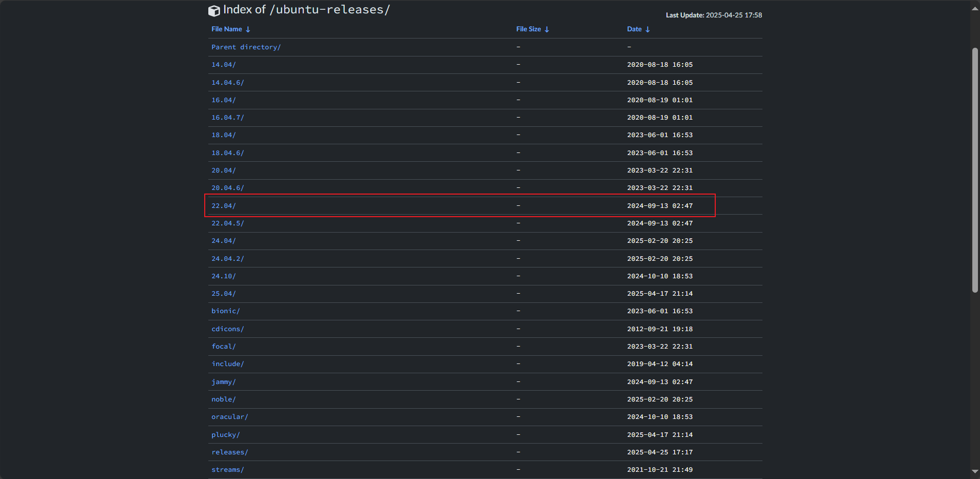
Task: Open the 24.10/ directory
Action: (223, 276)
